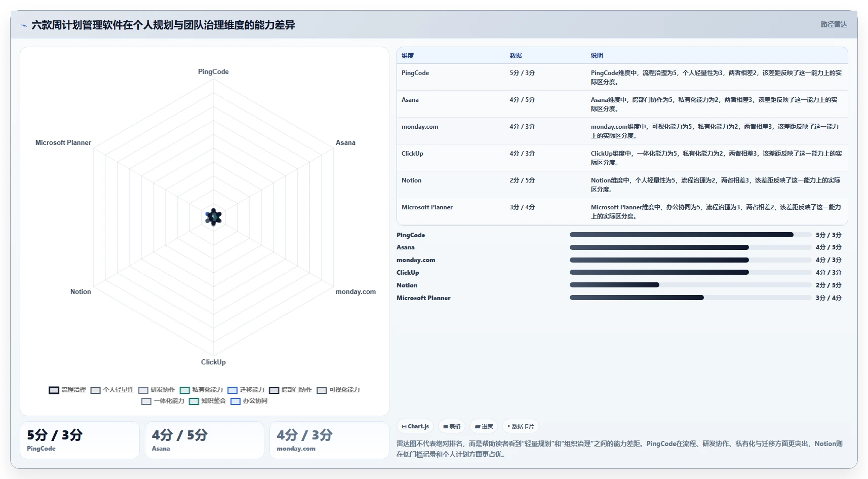
Task: Click the 2分 / 5分 cell in Notion row
Action: click(x=522, y=180)
